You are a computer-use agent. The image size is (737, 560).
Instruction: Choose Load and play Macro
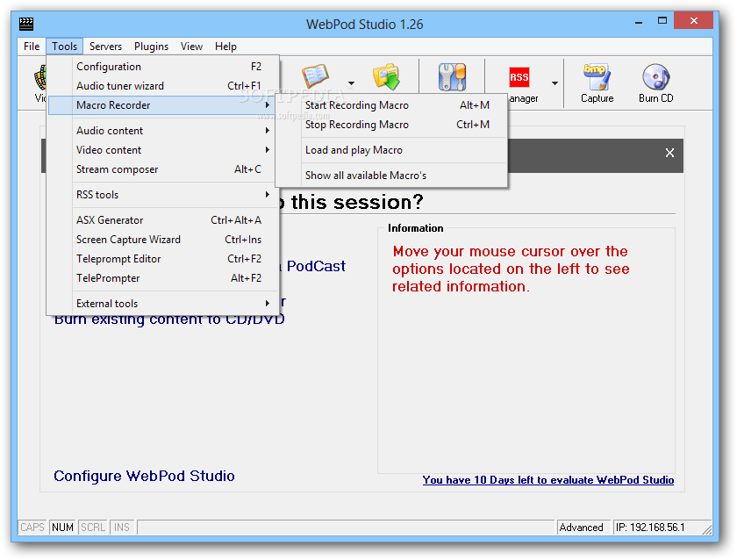click(x=391, y=149)
